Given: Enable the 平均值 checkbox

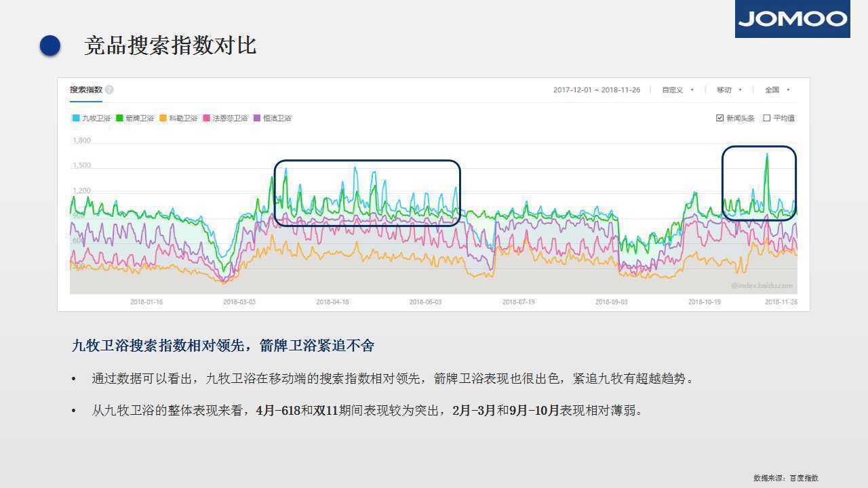Looking at the screenshot, I should coord(766,118).
